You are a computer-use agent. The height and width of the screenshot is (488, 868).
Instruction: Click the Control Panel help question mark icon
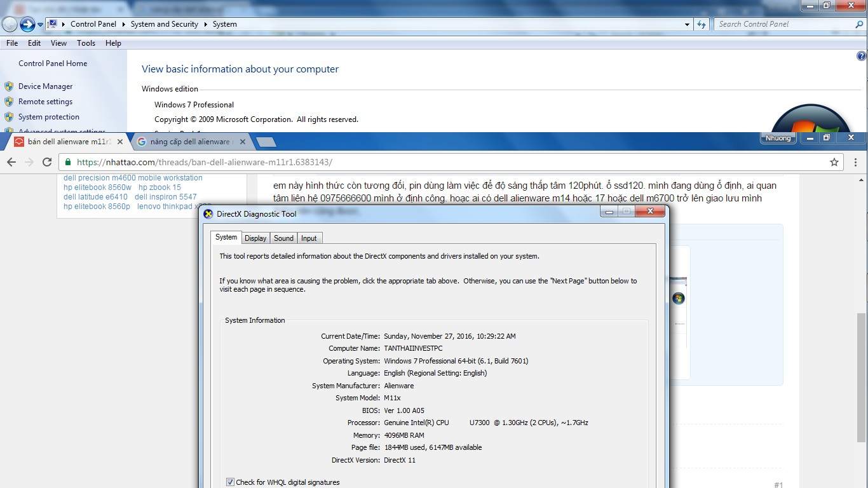(x=862, y=56)
